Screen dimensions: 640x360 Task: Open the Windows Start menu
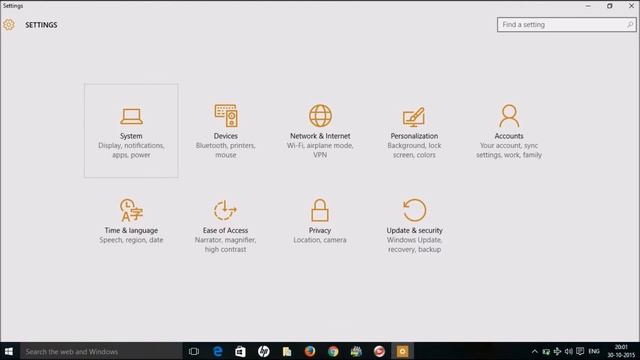pyautogui.click(x=9, y=351)
